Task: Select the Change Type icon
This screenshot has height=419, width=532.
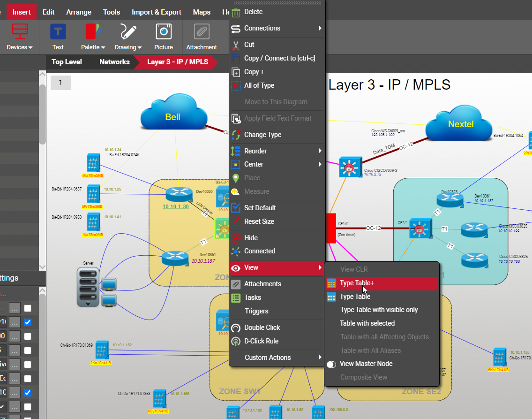Action: pos(236,135)
